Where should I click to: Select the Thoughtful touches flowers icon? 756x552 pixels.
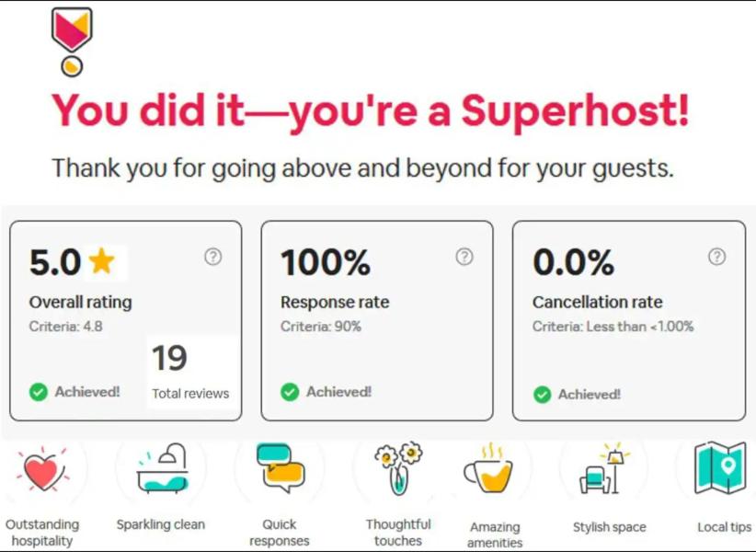point(398,468)
